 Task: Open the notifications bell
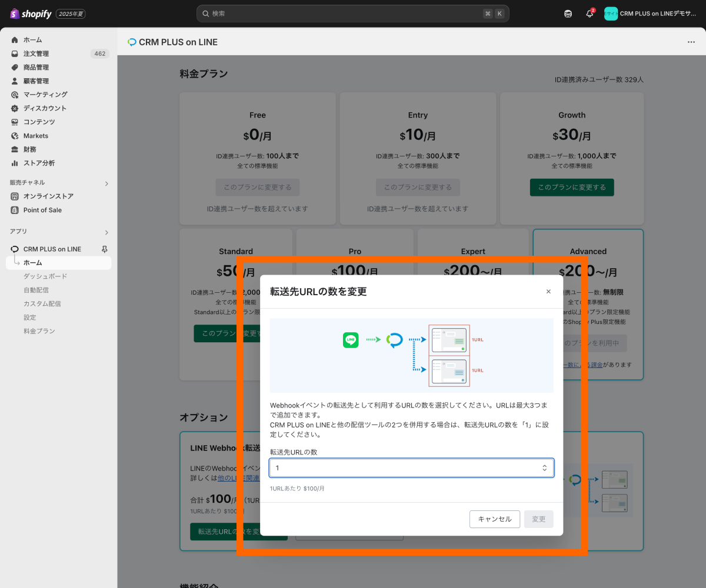590,14
